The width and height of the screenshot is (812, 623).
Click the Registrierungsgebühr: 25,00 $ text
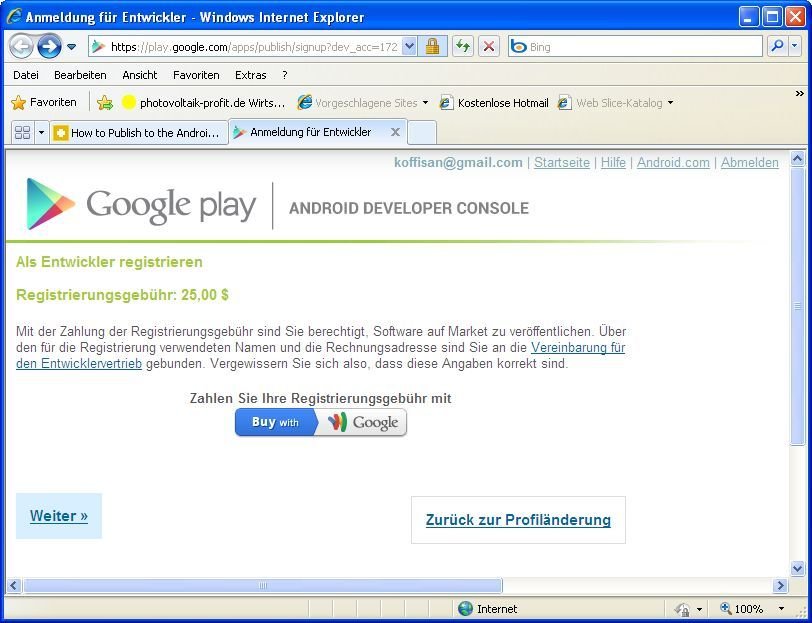(x=122, y=295)
